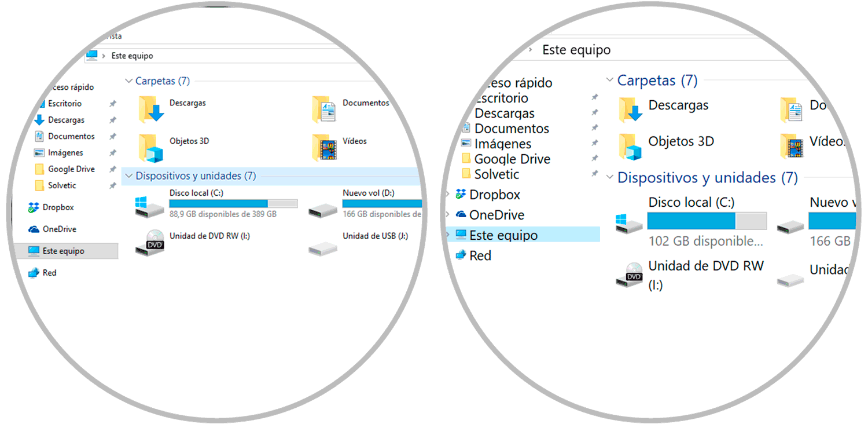Select Red network icon in right circle
The width and height of the screenshot is (868, 424).
461,255
